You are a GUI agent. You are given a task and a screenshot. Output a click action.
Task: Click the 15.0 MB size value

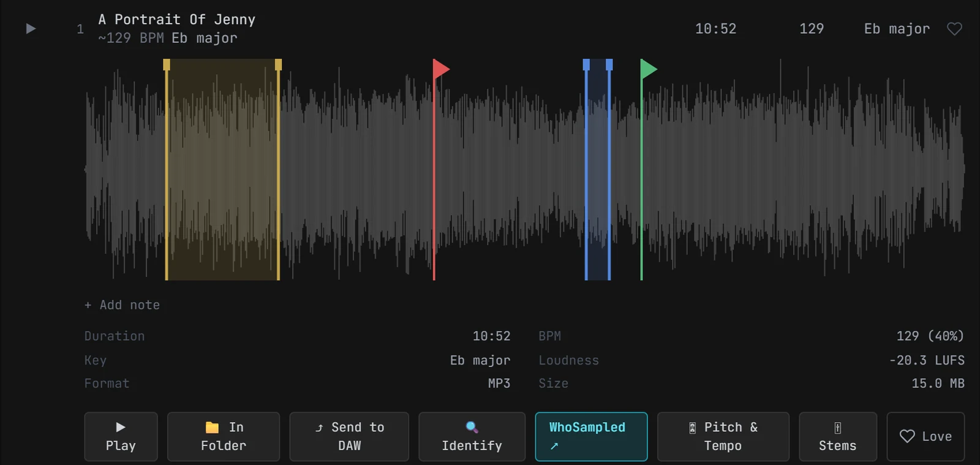tap(938, 384)
